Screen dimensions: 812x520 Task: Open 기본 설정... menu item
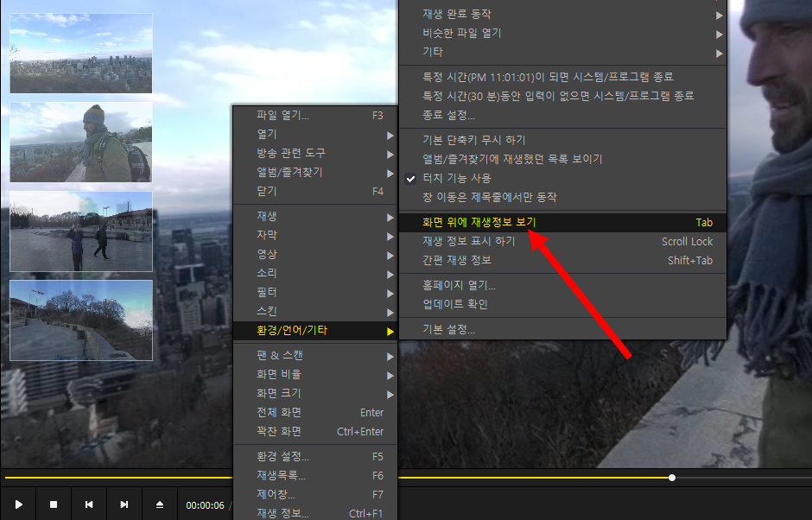point(563,329)
